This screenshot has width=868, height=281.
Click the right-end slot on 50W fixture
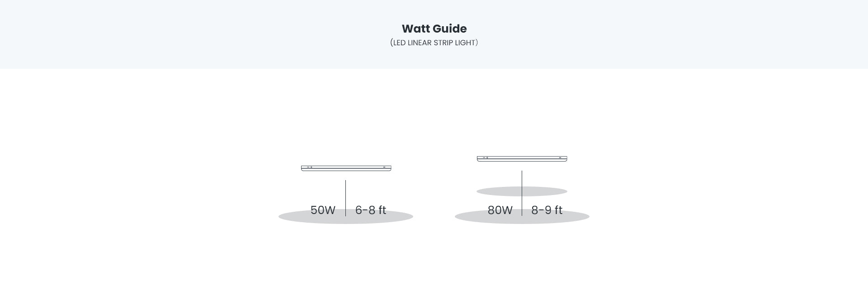385,167
